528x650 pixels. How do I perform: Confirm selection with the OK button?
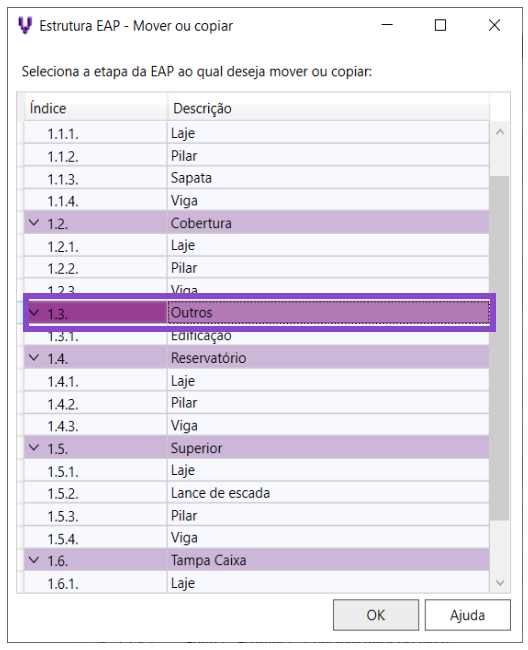click(x=376, y=615)
